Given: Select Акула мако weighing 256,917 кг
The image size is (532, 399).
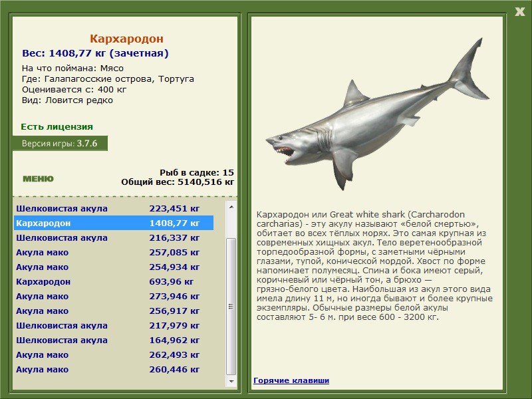Looking at the screenshot, I should (114, 311).
